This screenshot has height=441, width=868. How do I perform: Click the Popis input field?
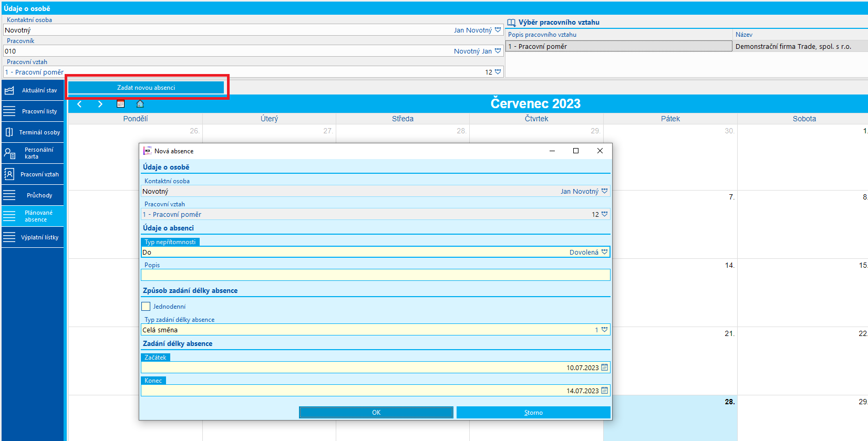click(x=376, y=275)
